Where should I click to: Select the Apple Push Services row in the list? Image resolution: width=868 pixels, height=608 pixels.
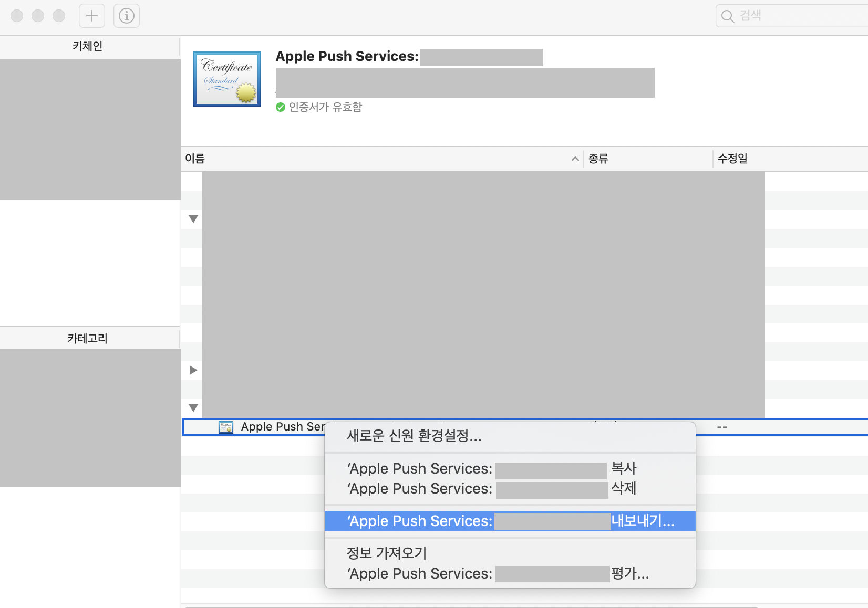[x=525, y=427]
